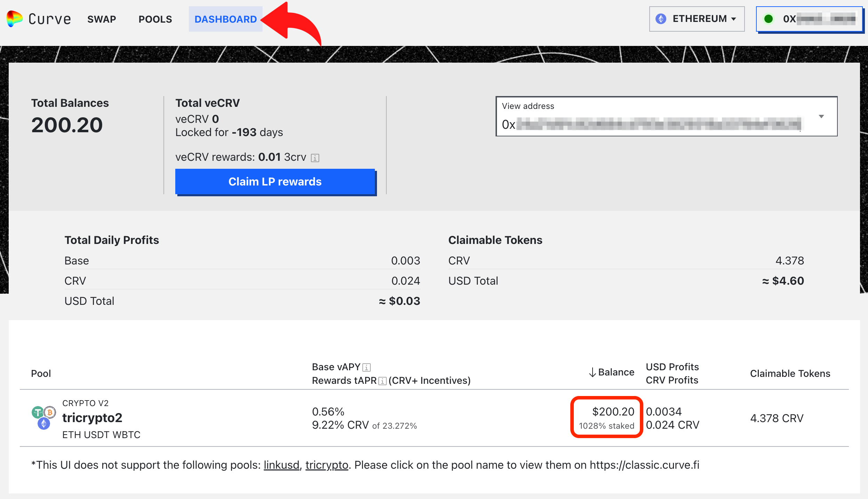Click the 4.378 claimable CRV value
The height and width of the screenshot is (499, 868).
click(x=790, y=261)
